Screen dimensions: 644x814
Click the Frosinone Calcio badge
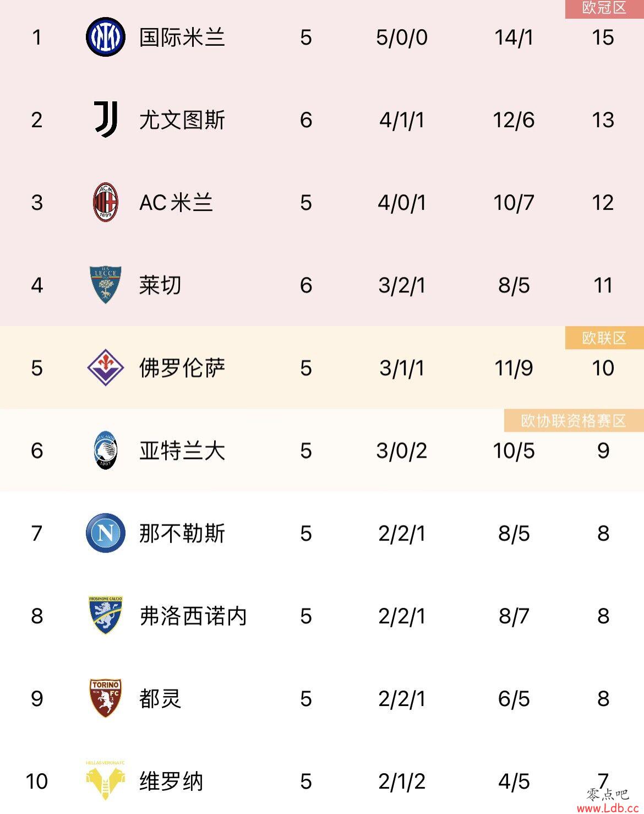pyautogui.click(x=105, y=615)
